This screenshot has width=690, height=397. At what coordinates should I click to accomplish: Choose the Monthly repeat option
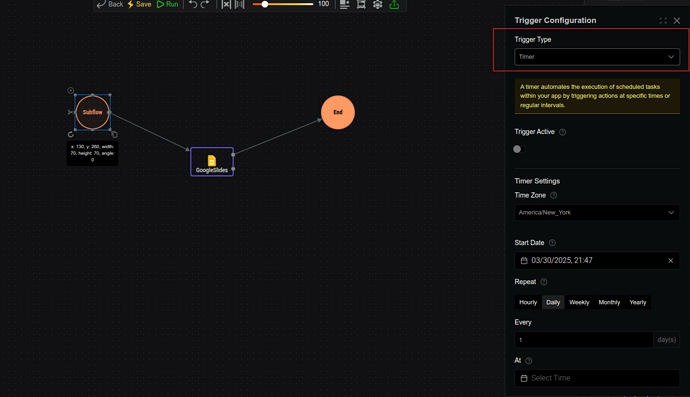pos(609,302)
